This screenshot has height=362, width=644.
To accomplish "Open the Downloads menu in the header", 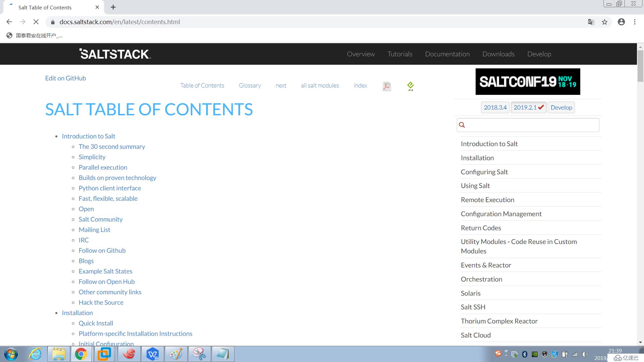I will click(x=498, y=54).
